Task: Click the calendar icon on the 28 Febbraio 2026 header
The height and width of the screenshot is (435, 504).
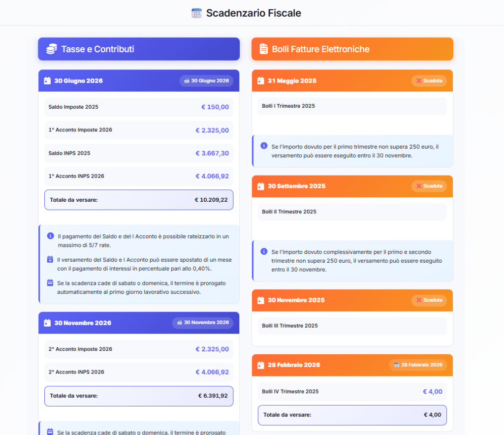Action: click(261, 365)
